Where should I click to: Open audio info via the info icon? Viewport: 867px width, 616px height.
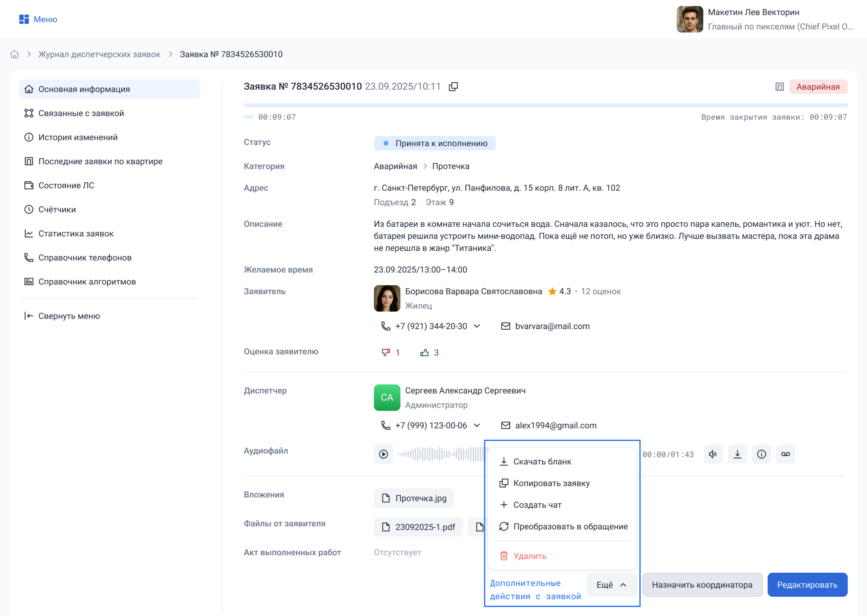(x=761, y=454)
